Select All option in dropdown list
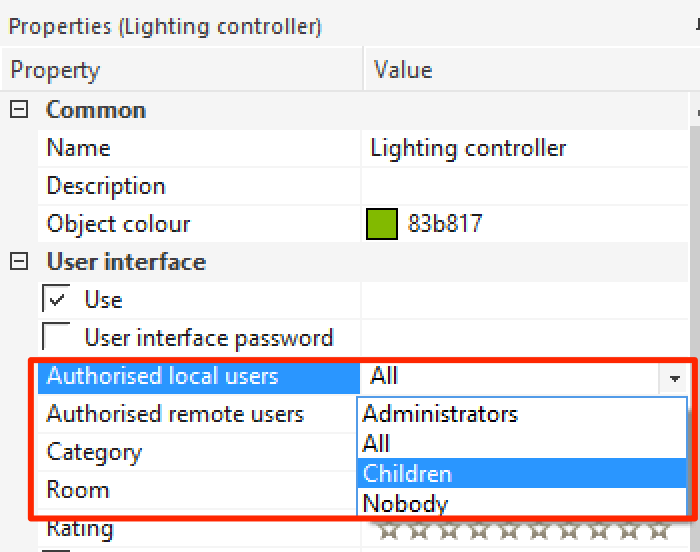 [x=377, y=444]
